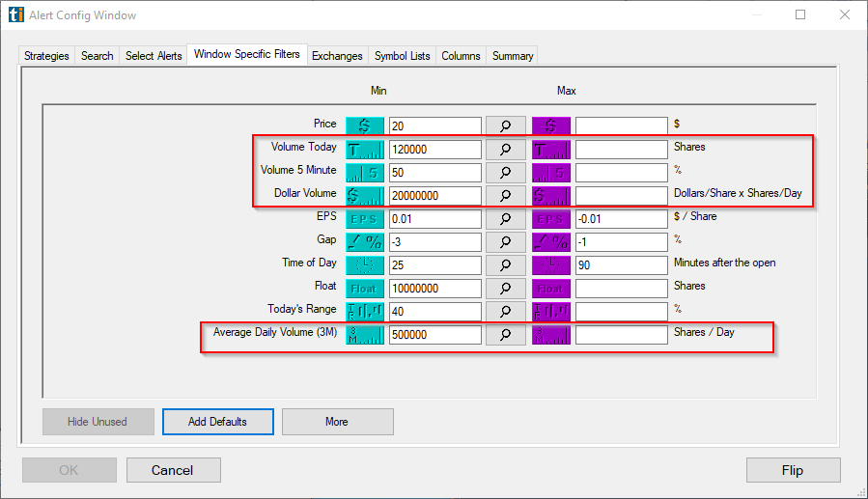Click the teal Average Daily Volume min icon
The height and width of the screenshot is (499, 868).
pos(365,335)
